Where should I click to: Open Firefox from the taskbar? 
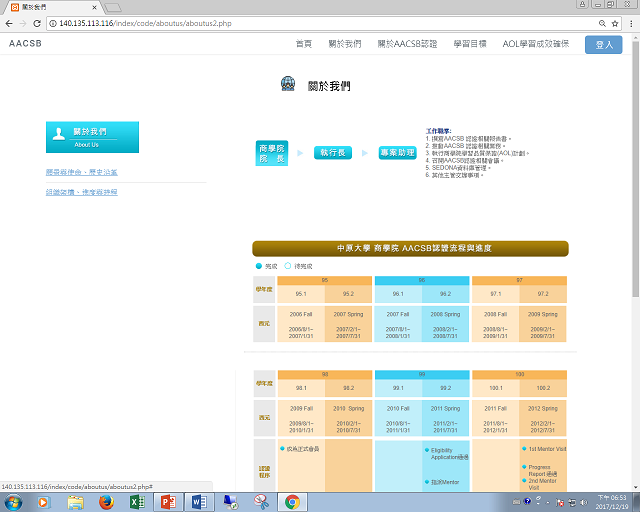point(107,502)
